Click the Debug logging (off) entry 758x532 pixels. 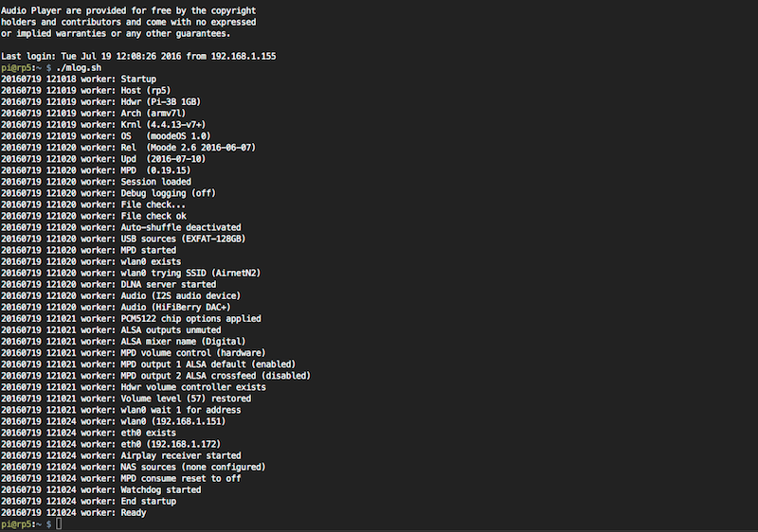coord(108,193)
